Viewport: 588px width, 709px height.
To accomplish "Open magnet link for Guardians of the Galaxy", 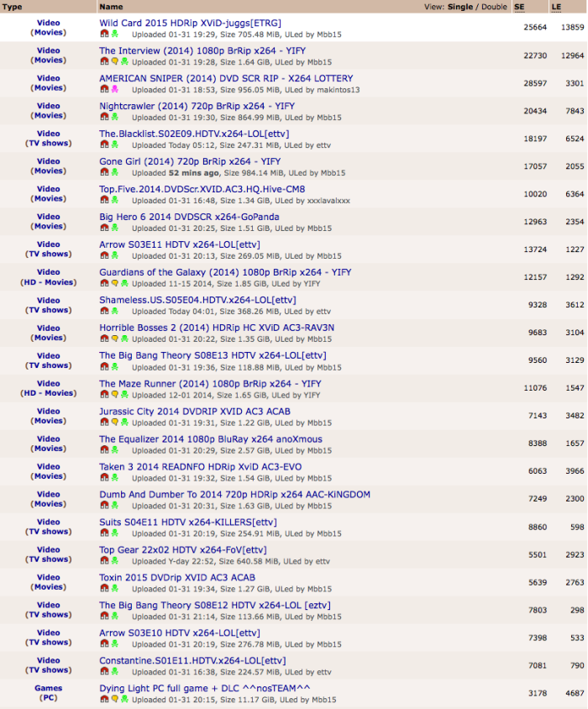I will [104, 283].
